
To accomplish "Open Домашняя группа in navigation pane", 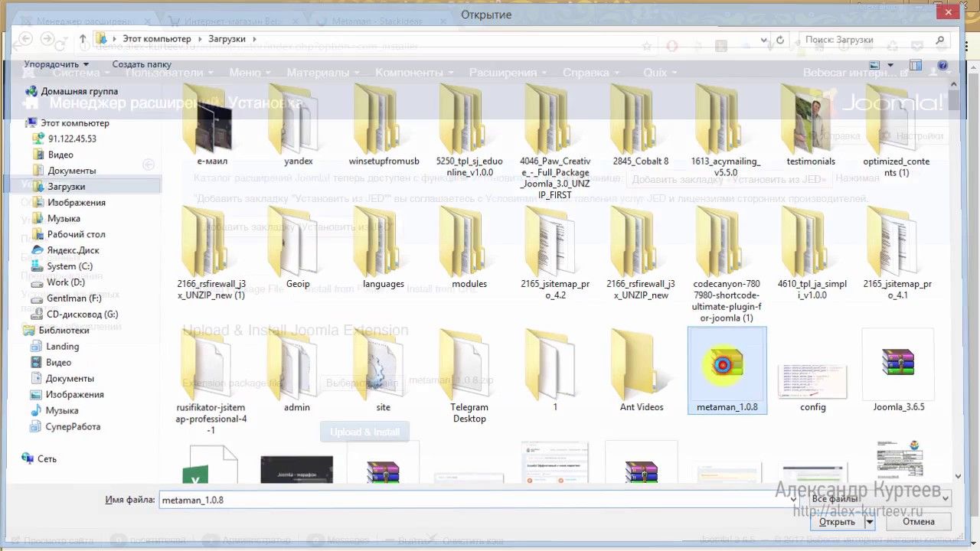I will coord(71,91).
